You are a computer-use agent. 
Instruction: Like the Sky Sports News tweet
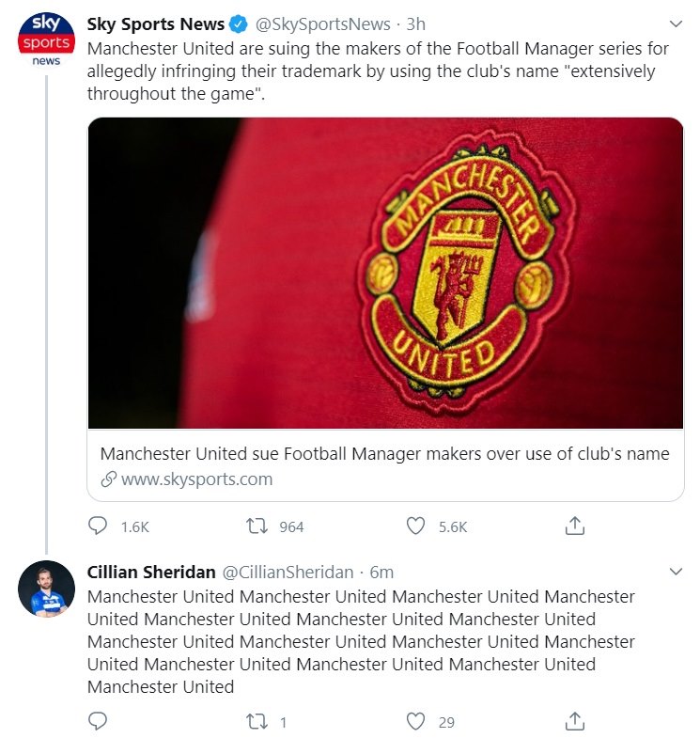click(x=416, y=526)
